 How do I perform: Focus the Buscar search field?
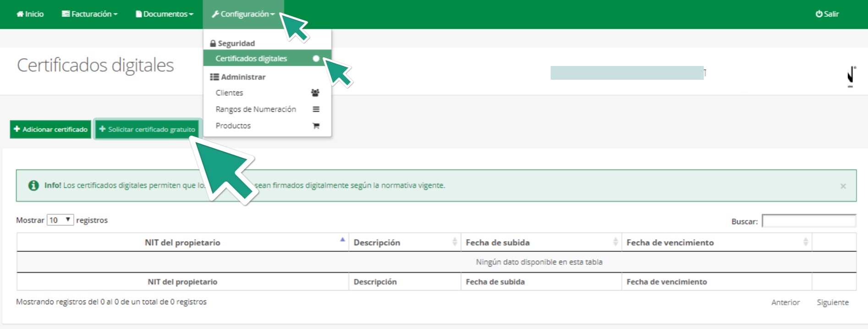(x=809, y=221)
